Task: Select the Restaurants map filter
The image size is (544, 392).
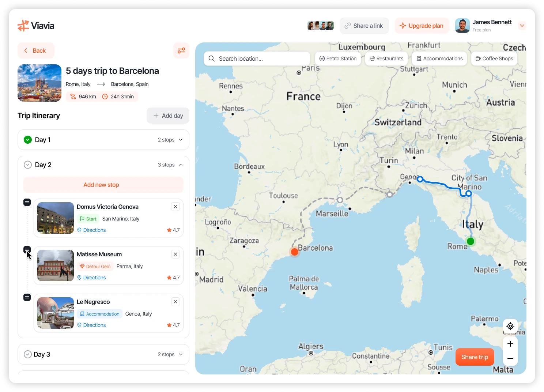Action: (x=386, y=59)
